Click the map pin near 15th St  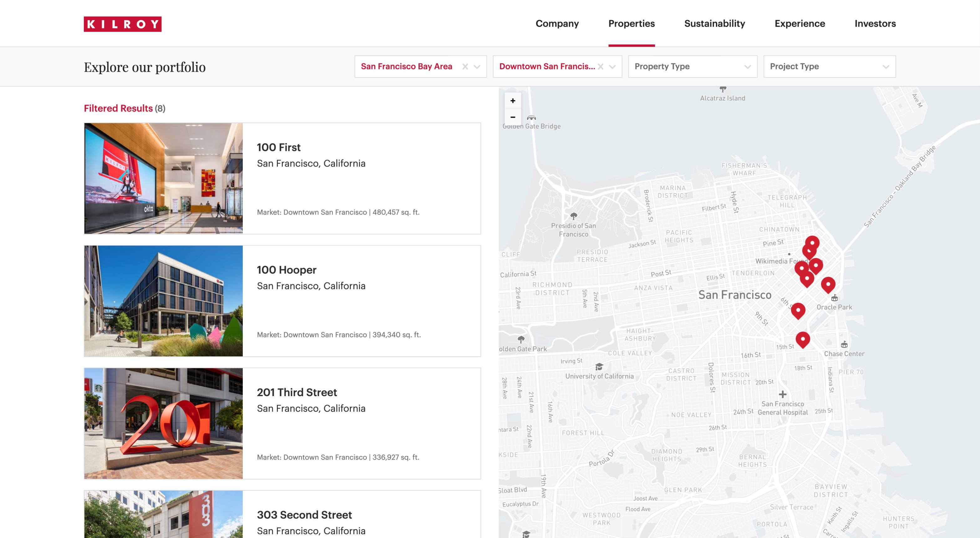[803, 339]
